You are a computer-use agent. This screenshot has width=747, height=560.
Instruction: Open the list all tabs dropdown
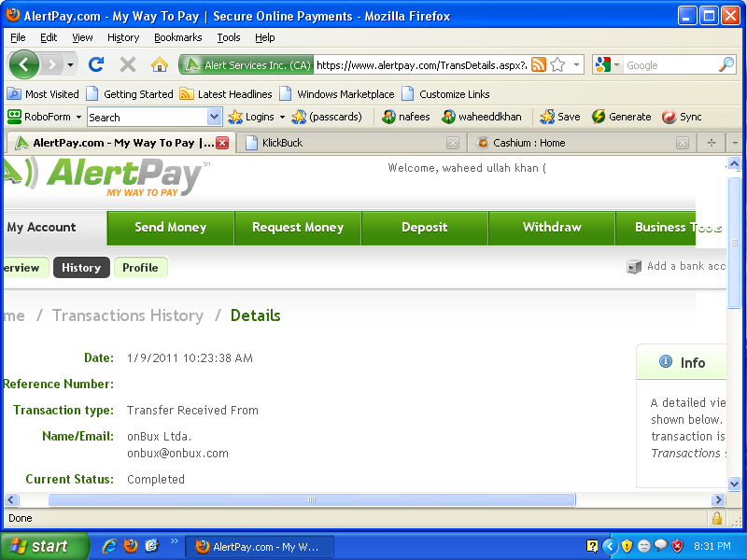coord(734,143)
